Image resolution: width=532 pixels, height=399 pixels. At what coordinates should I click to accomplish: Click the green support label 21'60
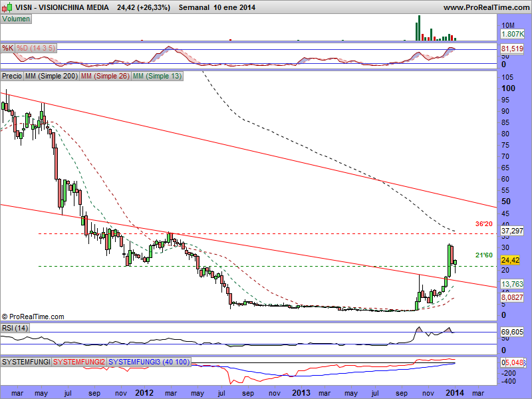click(x=484, y=255)
